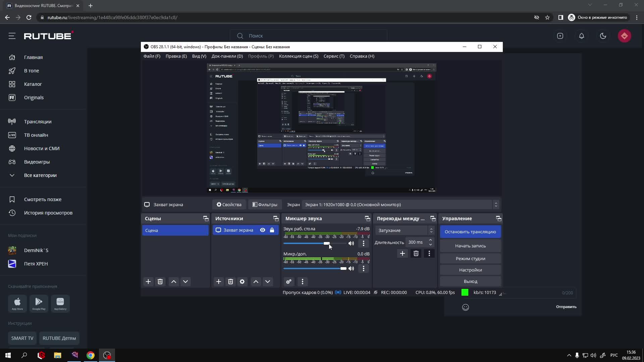Open Desktop Audio three-dot options menu
Screen dimensions: 644x362
[x=363, y=243]
